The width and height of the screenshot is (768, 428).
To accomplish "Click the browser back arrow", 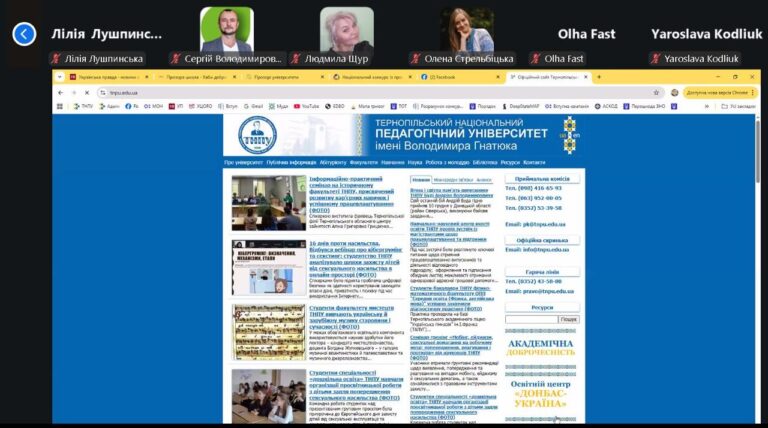I will 61,93.
